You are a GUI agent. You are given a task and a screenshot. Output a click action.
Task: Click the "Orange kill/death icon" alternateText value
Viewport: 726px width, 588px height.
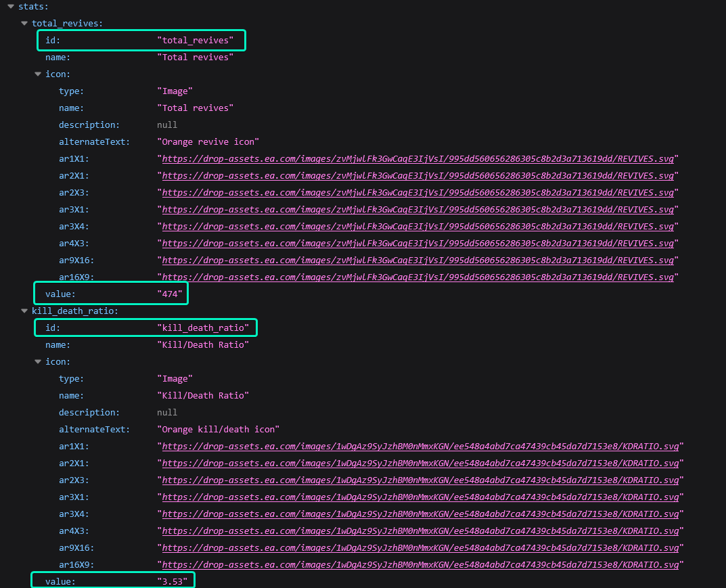(x=218, y=430)
